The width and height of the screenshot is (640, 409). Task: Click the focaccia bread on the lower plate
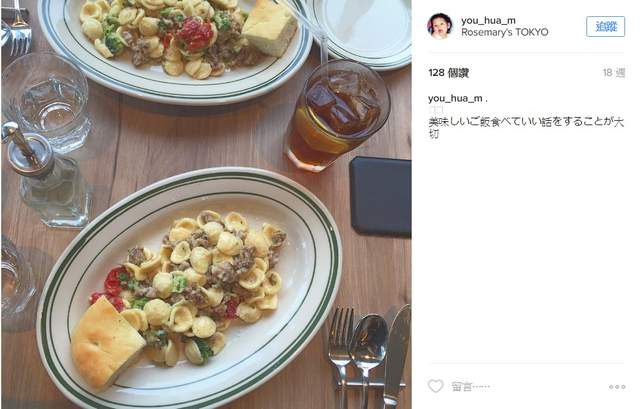[107, 343]
